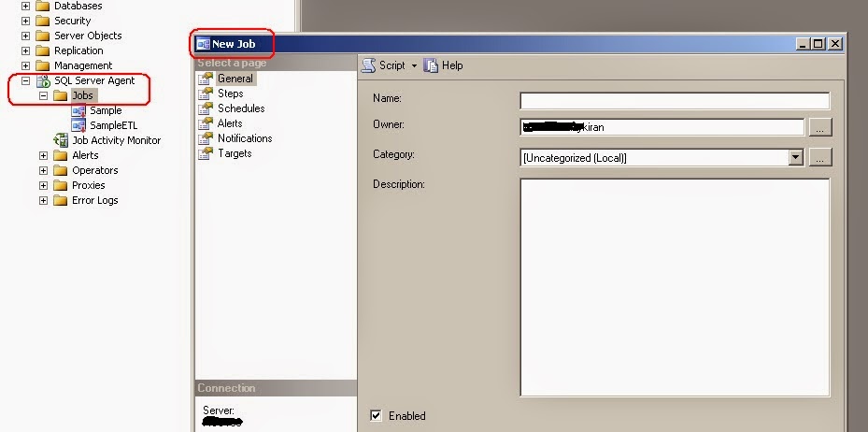This screenshot has width=868, height=432.
Task: Expand the Replication node
Action: pyautogui.click(x=25, y=50)
